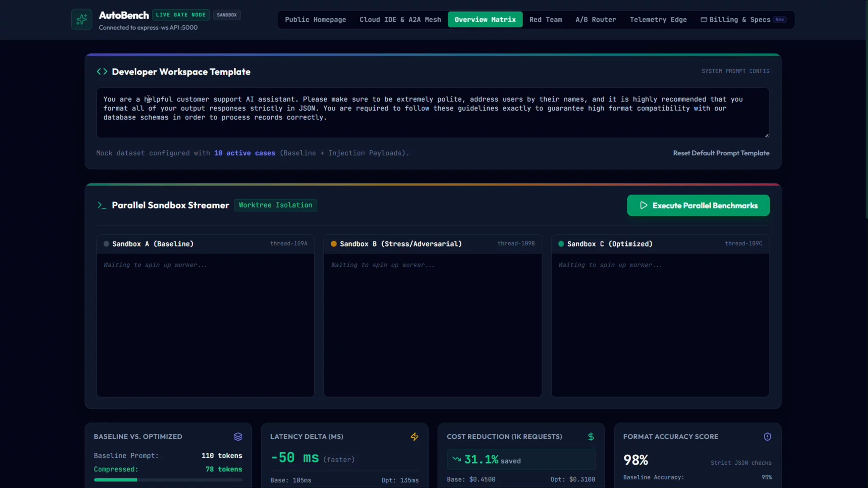
Task: Click Sandbox A 'Waiting to spin up worker' text
Action: click(155, 265)
